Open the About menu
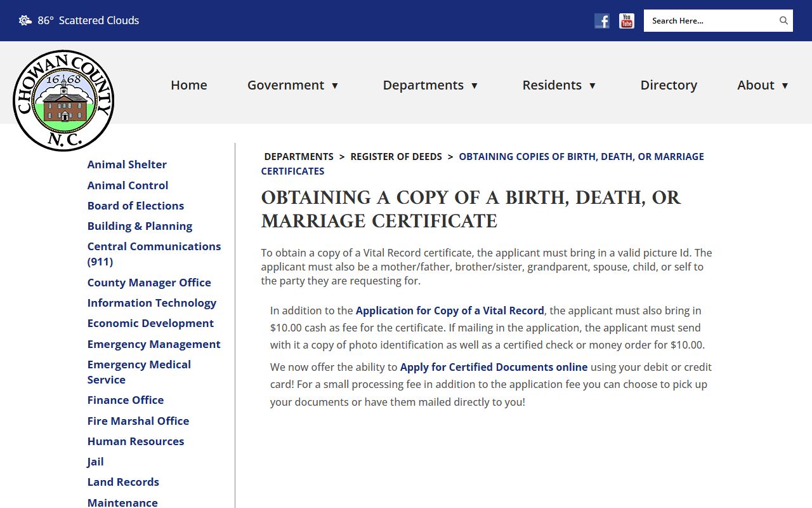The image size is (812, 508). tap(756, 85)
